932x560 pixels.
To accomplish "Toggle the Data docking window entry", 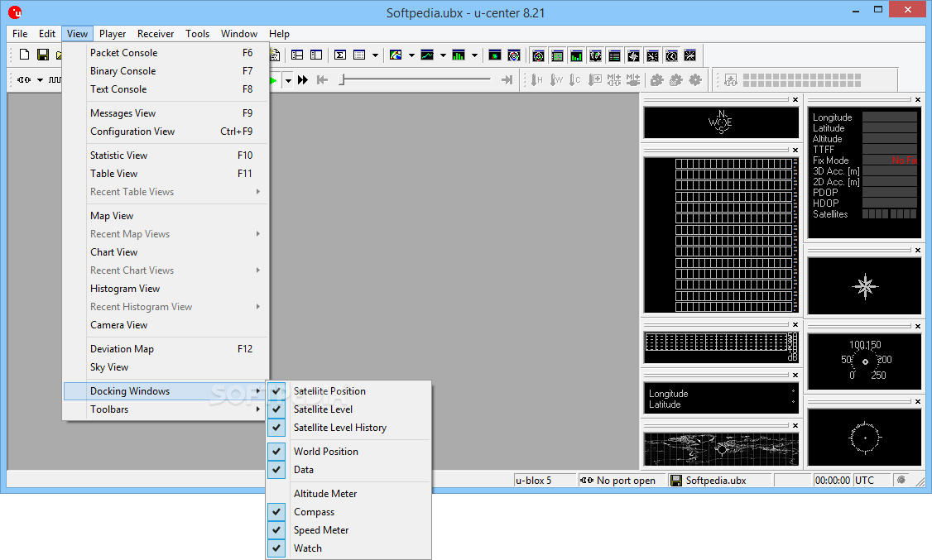I will point(348,470).
